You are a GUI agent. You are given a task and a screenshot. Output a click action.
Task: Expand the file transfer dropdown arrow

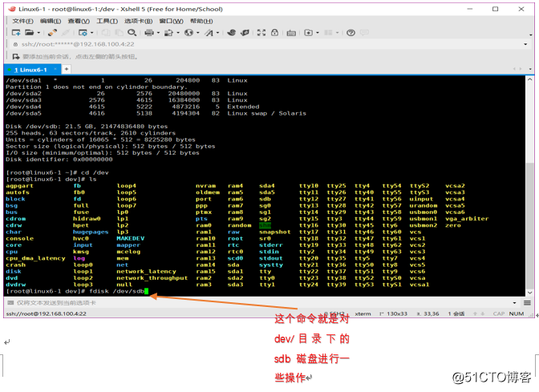click(178, 33)
